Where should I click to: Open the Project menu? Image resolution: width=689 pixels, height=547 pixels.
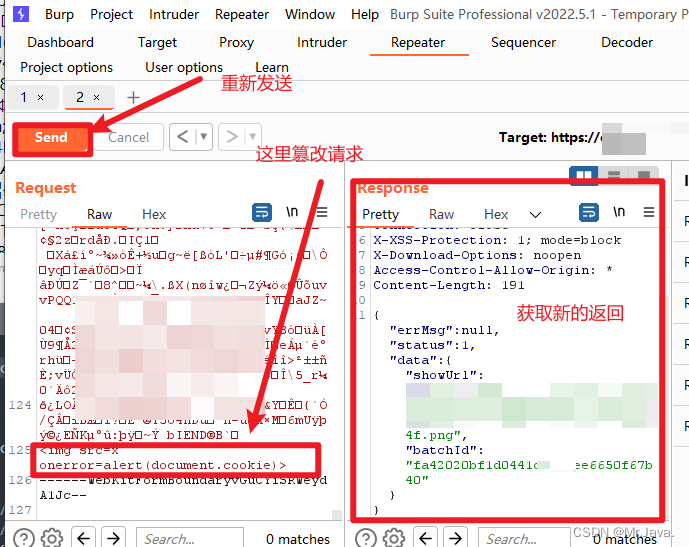tap(111, 14)
